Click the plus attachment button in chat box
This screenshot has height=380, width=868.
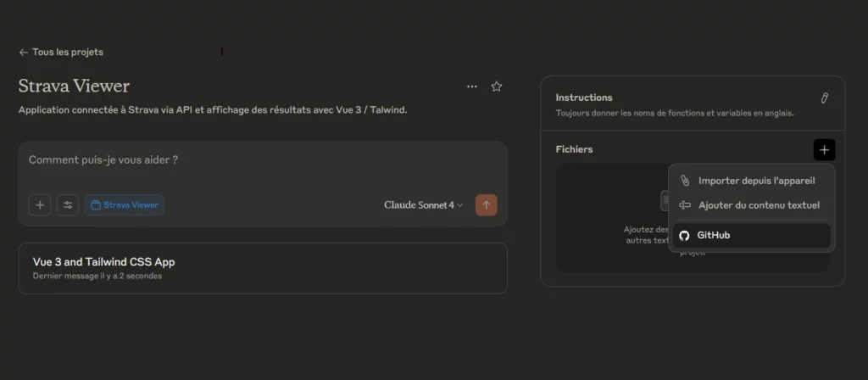(40, 205)
